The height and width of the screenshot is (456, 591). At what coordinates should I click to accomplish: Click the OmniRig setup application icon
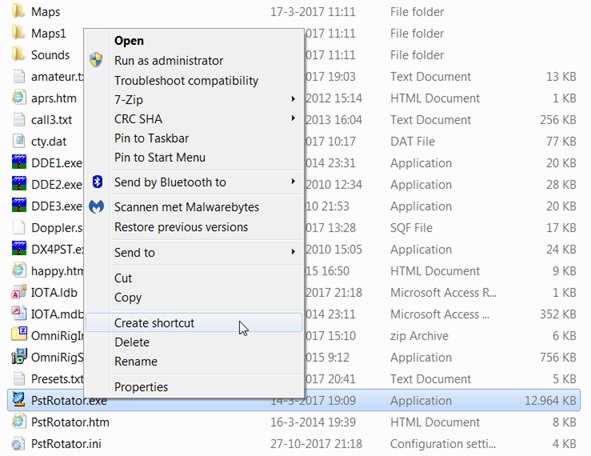(x=19, y=357)
